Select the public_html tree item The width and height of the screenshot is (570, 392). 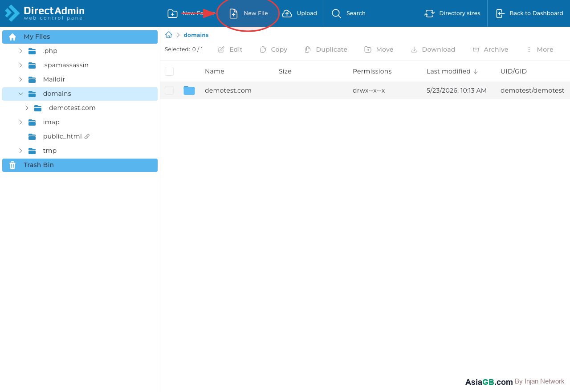62,137
